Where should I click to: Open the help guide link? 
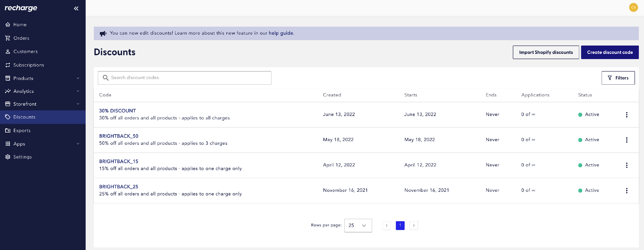pos(281,33)
